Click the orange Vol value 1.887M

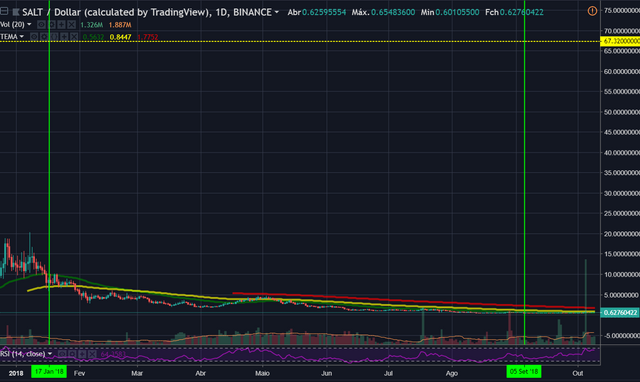point(120,25)
